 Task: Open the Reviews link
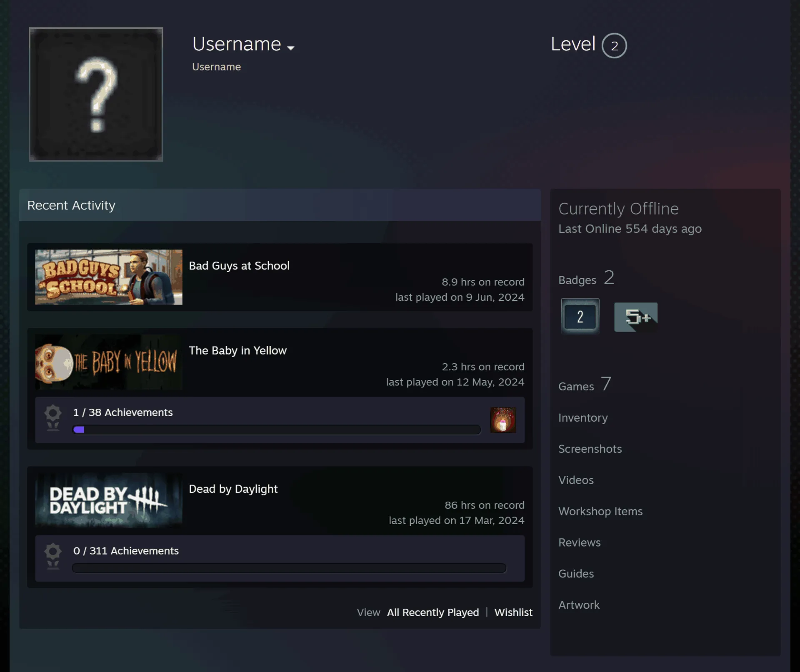point(579,543)
